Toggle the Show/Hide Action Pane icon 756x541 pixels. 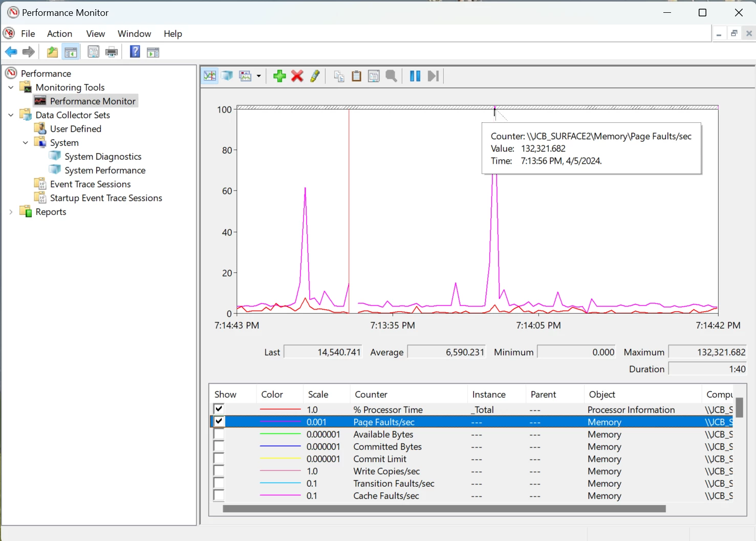(x=153, y=52)
